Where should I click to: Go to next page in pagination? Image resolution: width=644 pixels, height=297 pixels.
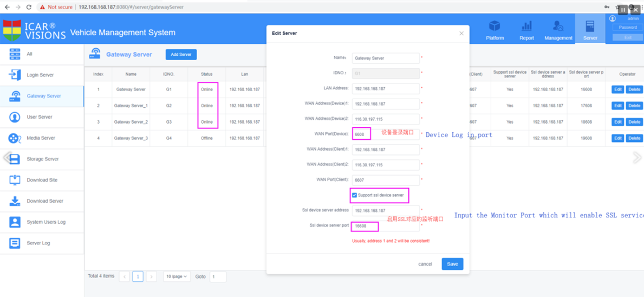coord(152,276)
